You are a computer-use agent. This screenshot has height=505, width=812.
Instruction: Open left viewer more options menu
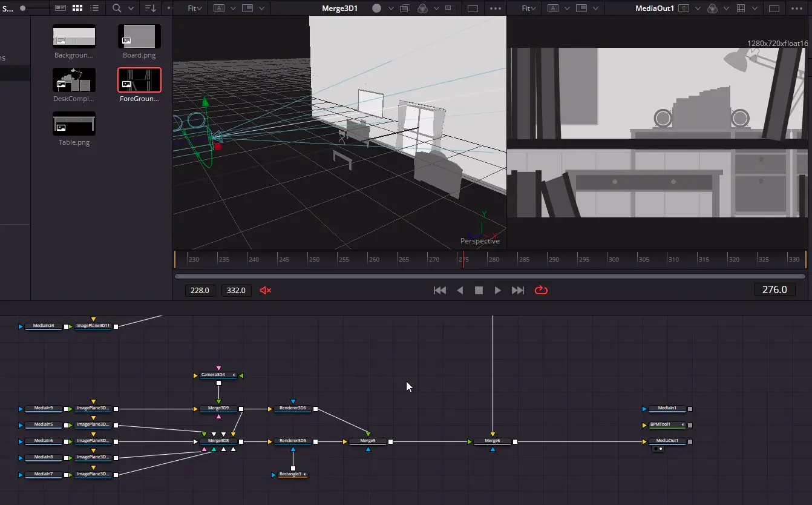click(496, 8)
